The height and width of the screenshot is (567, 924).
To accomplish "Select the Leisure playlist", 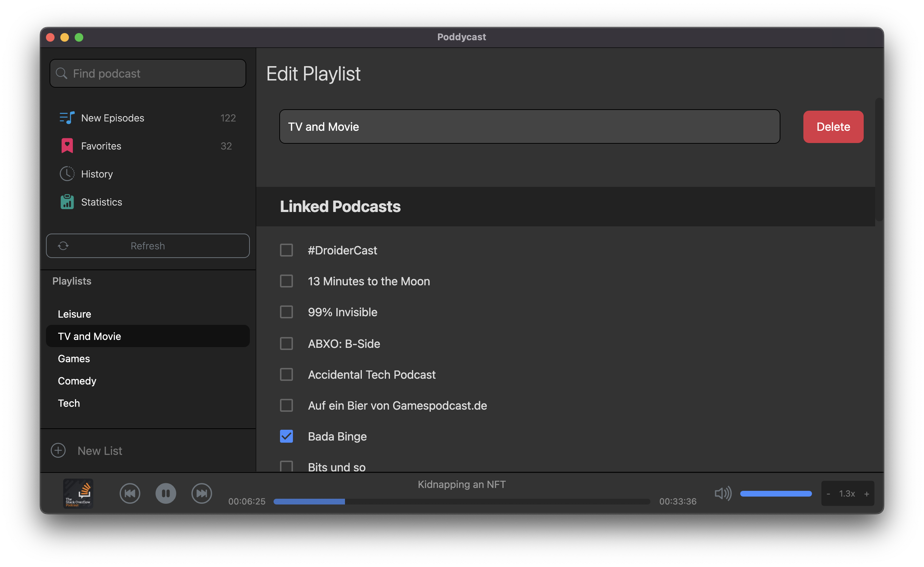I will [x=74, y=314].
